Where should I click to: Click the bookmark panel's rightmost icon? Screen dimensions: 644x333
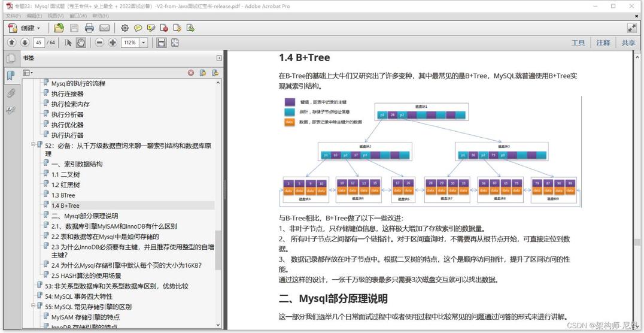click(215, 72)
